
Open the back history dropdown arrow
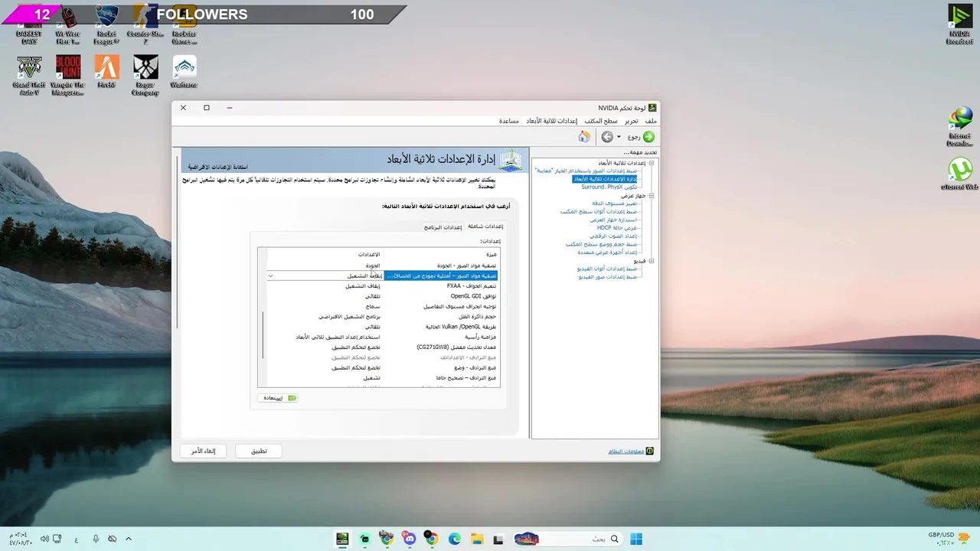coord(619,137)
